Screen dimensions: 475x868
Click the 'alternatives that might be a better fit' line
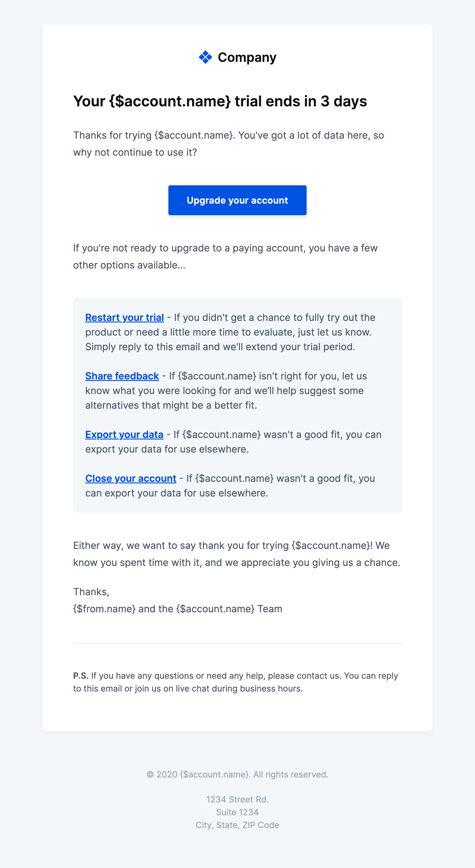171,405
